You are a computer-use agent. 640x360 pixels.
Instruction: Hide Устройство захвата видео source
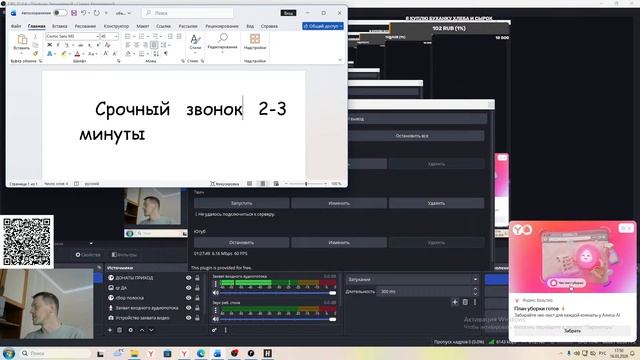[x=189, y=318]
